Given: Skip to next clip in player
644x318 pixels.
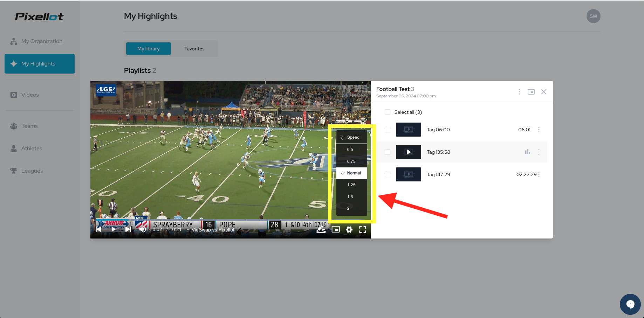Looking at the screenshot, I should 128,229.
